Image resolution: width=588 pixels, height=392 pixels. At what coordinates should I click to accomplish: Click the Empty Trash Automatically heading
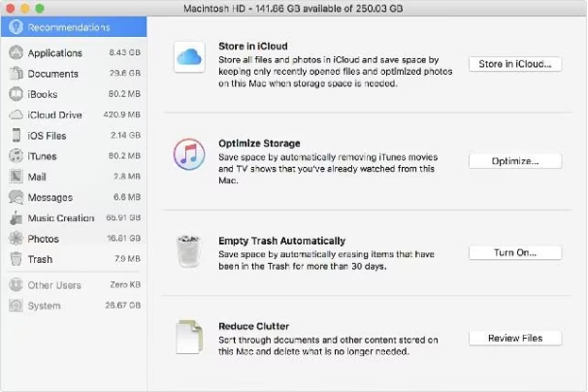pyautogui.click(x=281, y=241)
